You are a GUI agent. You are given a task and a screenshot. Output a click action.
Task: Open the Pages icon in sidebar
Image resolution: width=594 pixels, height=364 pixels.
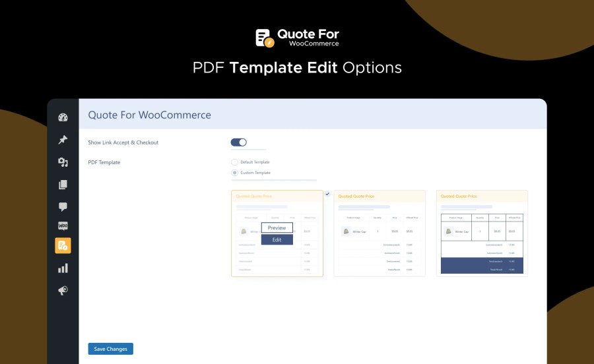tap(63, 184)
